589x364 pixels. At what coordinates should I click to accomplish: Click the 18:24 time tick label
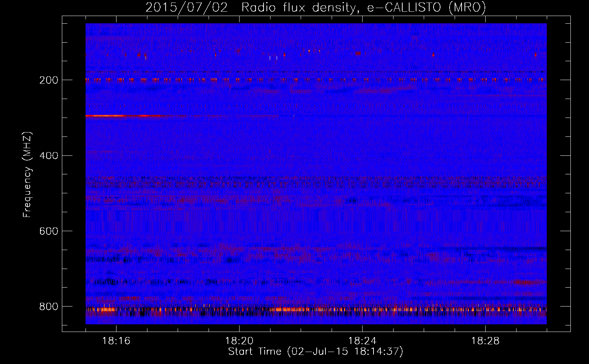click(x=362, y=341)
